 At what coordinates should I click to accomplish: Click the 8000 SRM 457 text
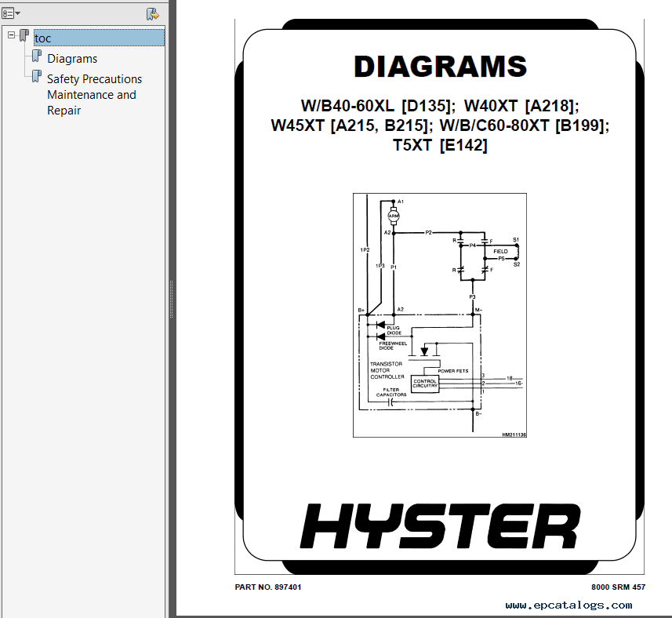tap(618, 587)
